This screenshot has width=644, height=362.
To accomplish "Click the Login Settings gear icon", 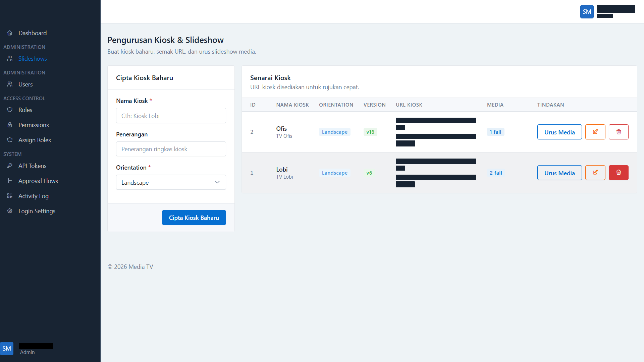I will click(x=10, y=211).
